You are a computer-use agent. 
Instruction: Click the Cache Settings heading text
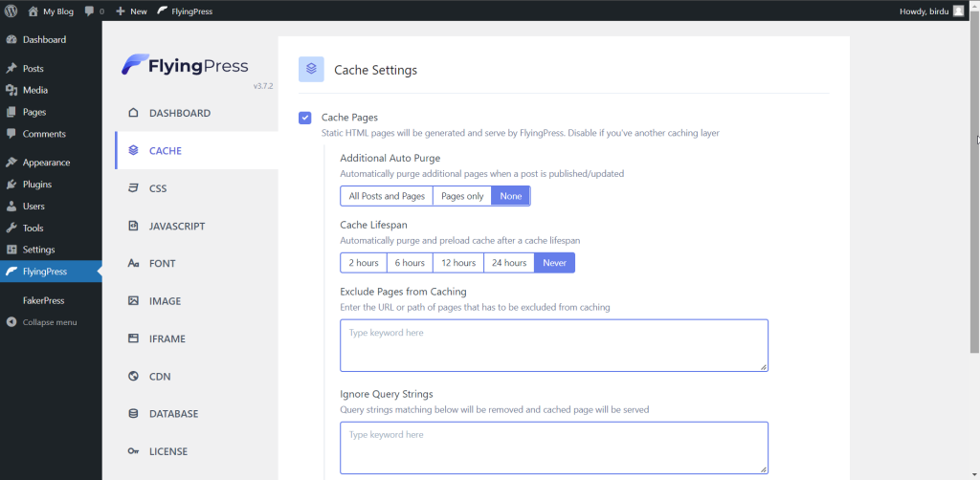[x=375, y=70]
